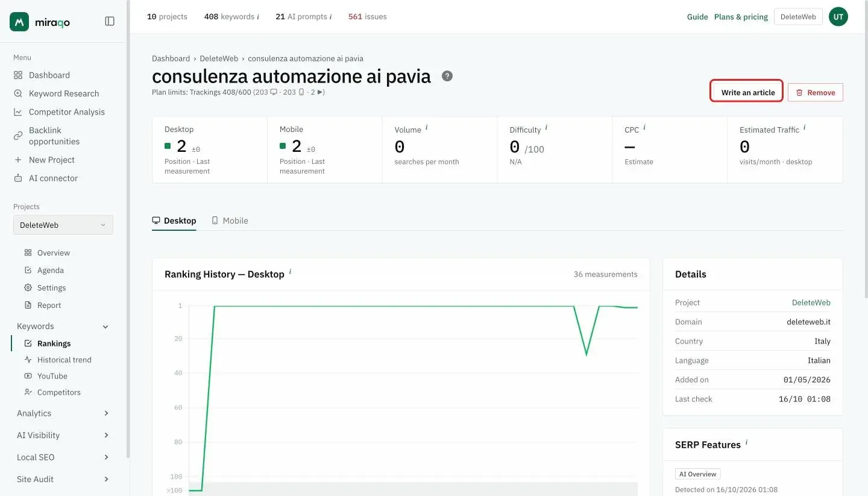Open the UT user avatar menu
Screen dimensions: 868x496
coord(838,17)
